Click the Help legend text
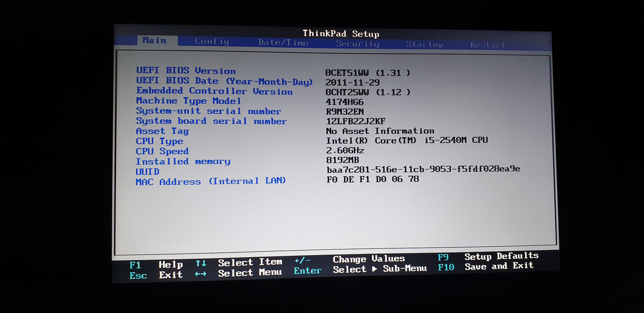The width and height of the screenshot is (644, 313). 171,264
